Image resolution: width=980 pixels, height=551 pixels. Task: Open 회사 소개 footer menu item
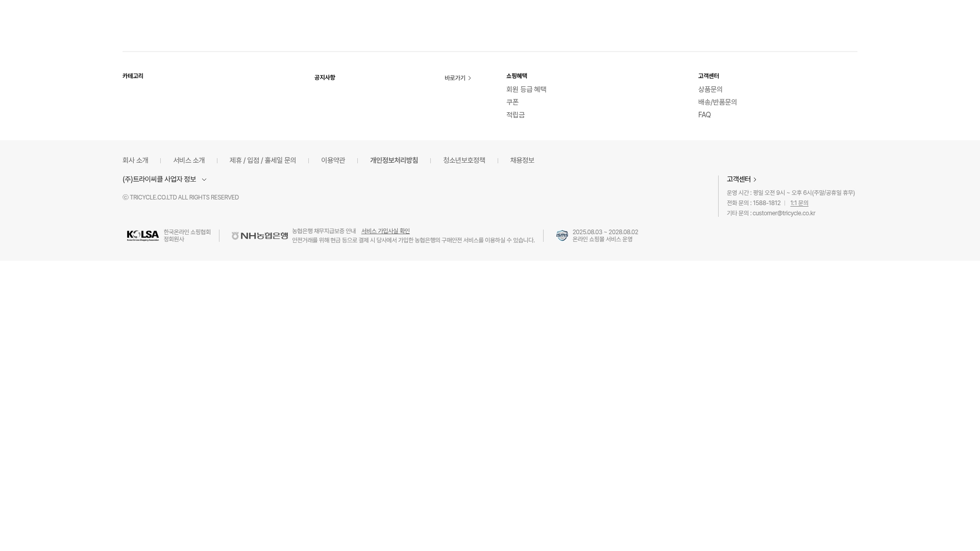click(135, 161)
